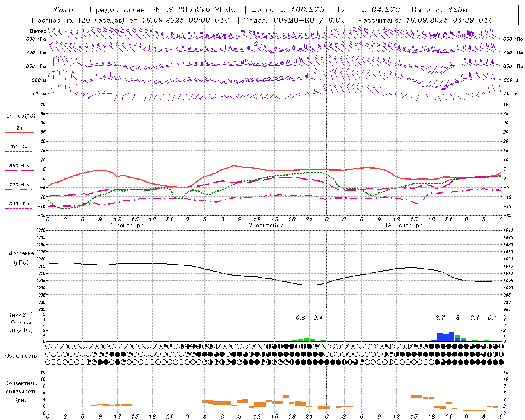Click the "Осадки" precipitation label
Viewport: 525px width, 420px height.
tap(21, 322)
